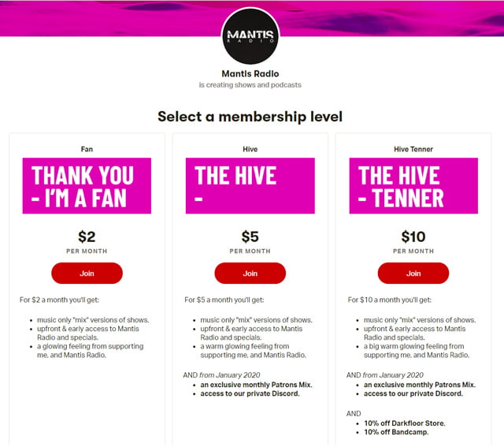
Task: Open the 'Thank You – I'm a Fan' banner
Action: (x=87, y=186)
